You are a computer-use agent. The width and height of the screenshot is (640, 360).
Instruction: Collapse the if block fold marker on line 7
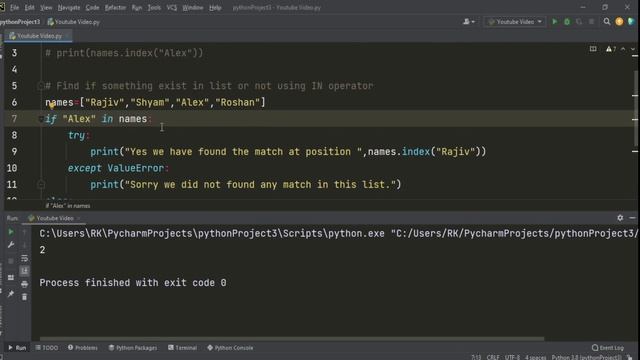pyautogui.click(x=41, y=119)
